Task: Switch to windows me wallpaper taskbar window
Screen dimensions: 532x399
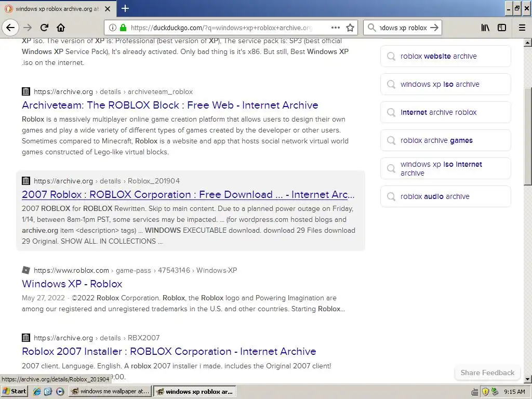Action: [x=110, y=392]
